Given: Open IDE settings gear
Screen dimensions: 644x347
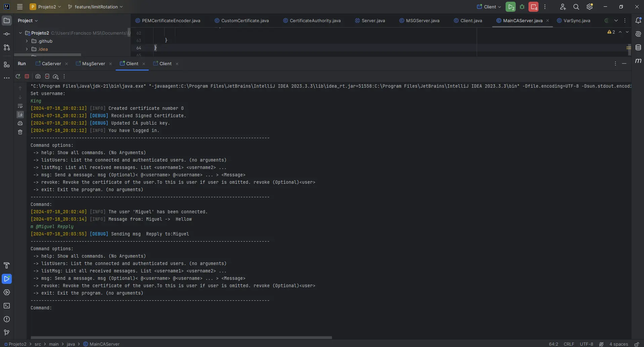Looking at the screenshot, I should 590,7.
